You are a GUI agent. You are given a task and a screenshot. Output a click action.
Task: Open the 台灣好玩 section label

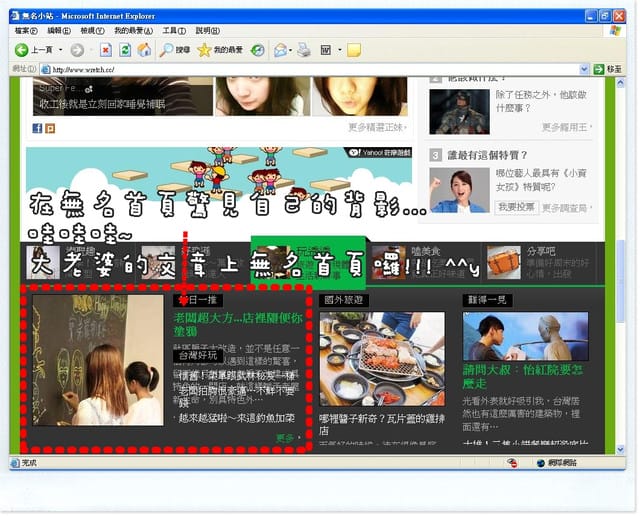click(x=198, y=356)
